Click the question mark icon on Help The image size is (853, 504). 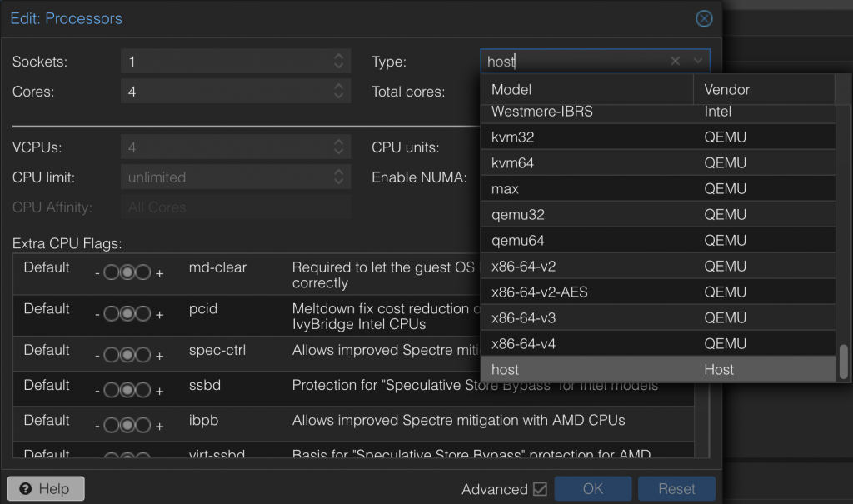(x=26, y=489)
